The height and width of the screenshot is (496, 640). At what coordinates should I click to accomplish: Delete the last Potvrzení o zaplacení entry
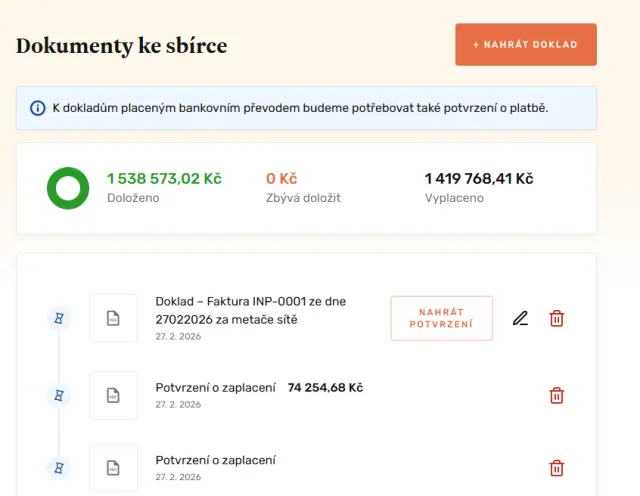tap(557, 468)
